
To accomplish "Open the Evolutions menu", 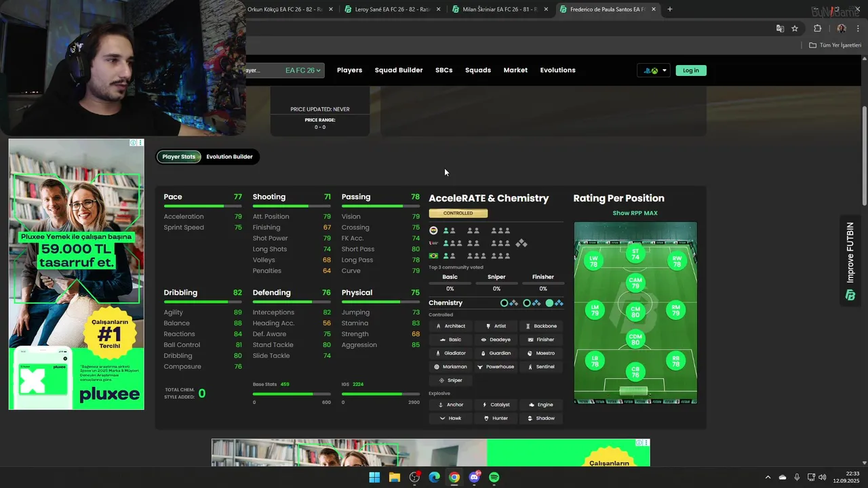I will (x=557, y=70).
